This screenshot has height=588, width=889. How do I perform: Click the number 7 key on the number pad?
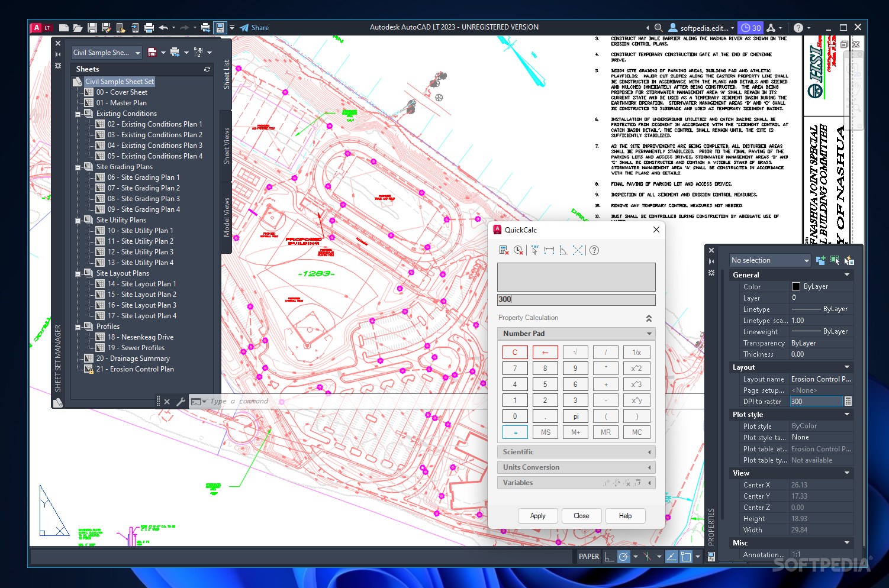click(x=515, y=369)
